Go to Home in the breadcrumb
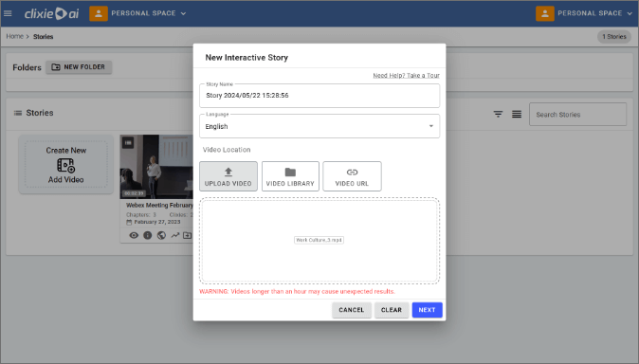The width and height of the screenshot is (639, 364). [x=14, y=36]
